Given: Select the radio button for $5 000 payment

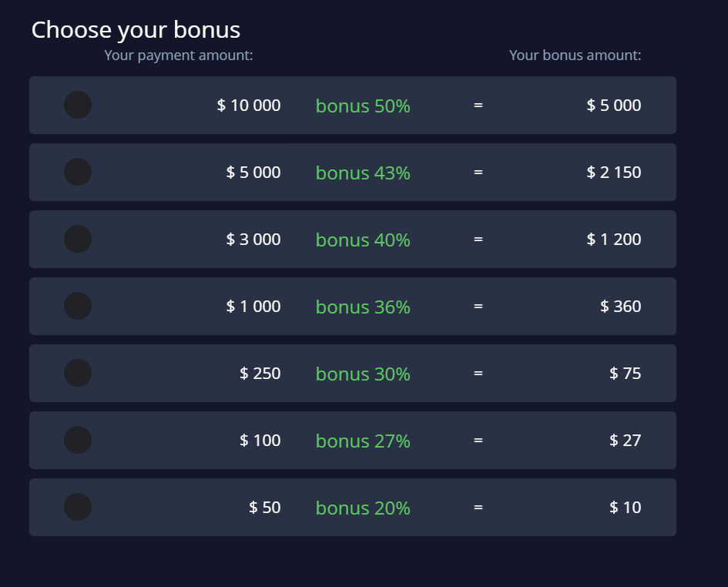Looking at the screenshot, I should coord(77,172).
